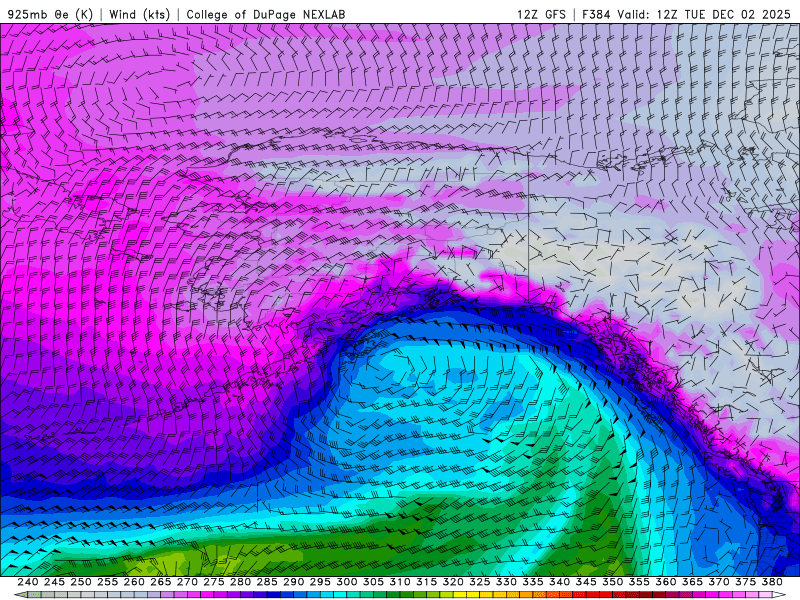Click the 355 value on the color scale
The image size is (800, 600).
(x=639, y=582)
